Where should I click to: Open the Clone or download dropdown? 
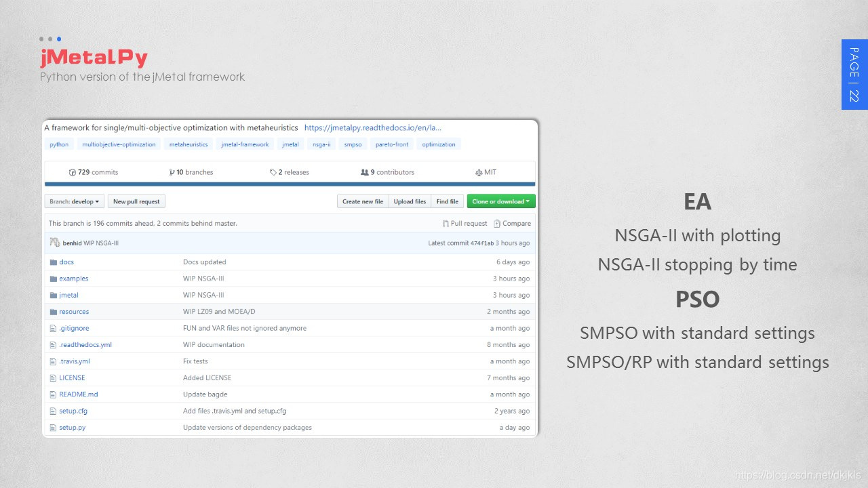501,201
